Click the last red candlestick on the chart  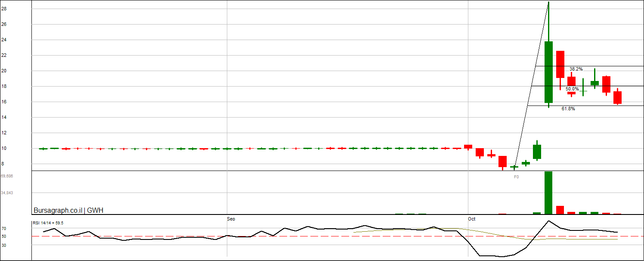click(x=617, y=97)
